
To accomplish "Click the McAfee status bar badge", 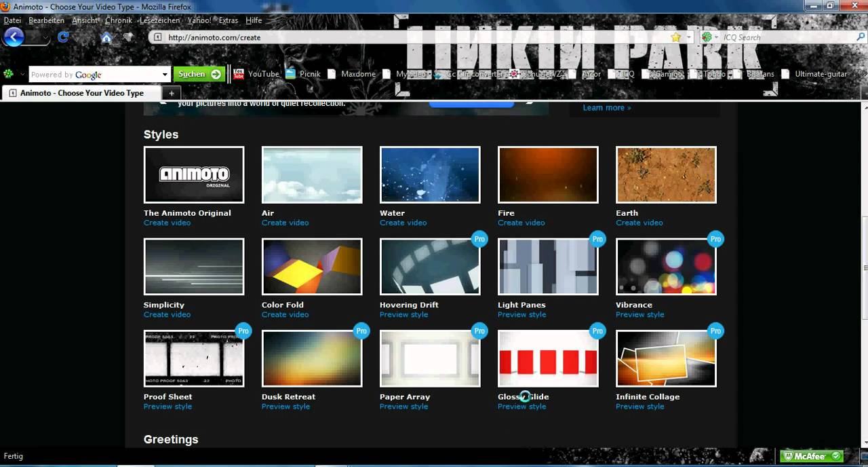I will [812, 456].
